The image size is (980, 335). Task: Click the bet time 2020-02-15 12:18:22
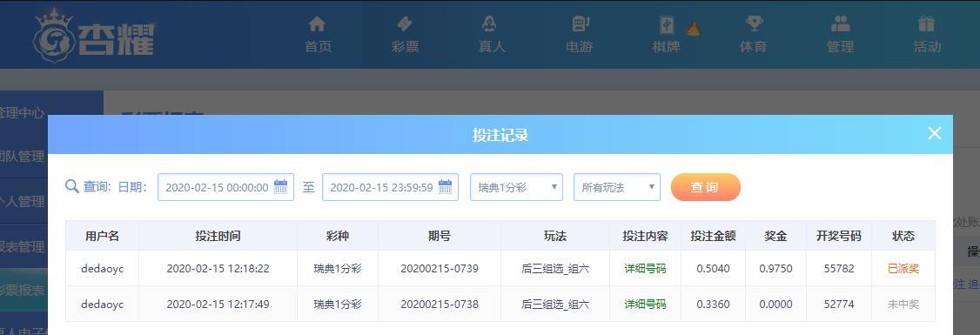click(218, 269)
